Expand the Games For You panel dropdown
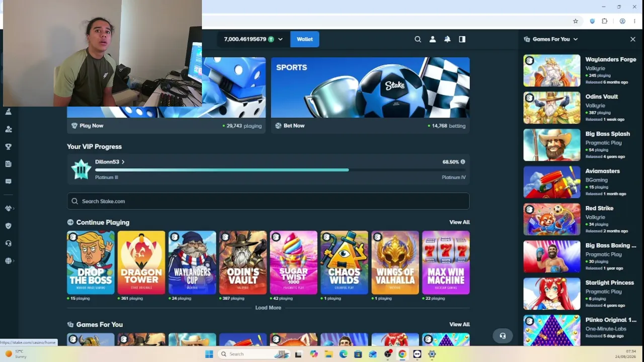644x362 pixels. (x=576, y=39)
